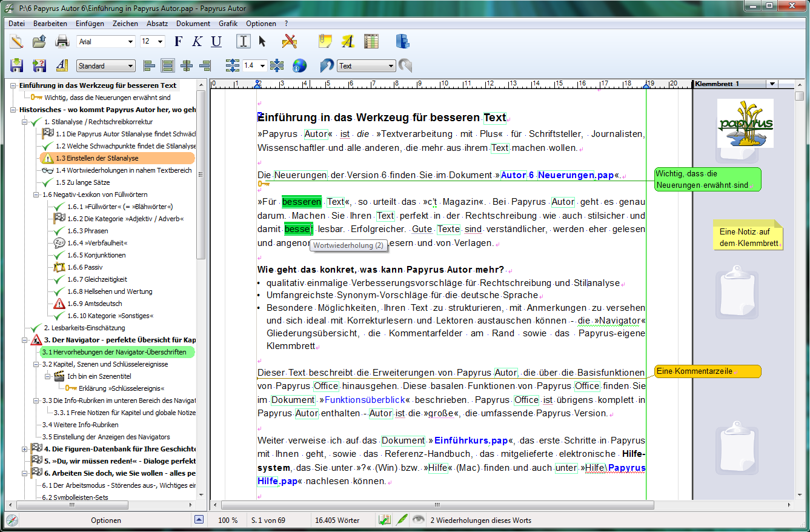Click the table icon in the toolbar
This screenshot has width=810, height=532.
coord(371,41)
